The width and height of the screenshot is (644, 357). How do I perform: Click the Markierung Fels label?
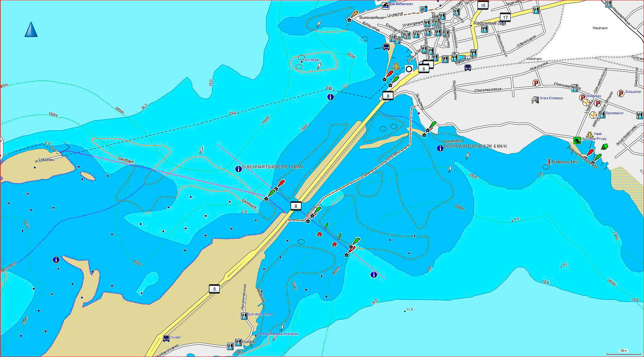565,162
